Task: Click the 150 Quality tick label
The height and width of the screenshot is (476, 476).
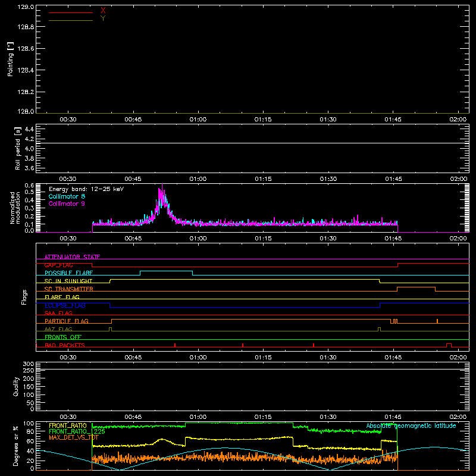Action: 28,387
